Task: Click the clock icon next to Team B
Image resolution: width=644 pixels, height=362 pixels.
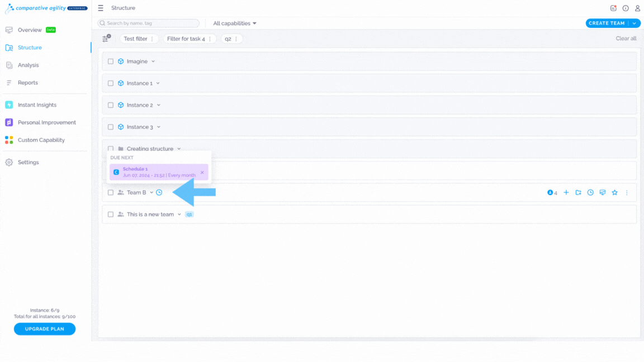Action: pyautogui.click(x=159, y=193)
